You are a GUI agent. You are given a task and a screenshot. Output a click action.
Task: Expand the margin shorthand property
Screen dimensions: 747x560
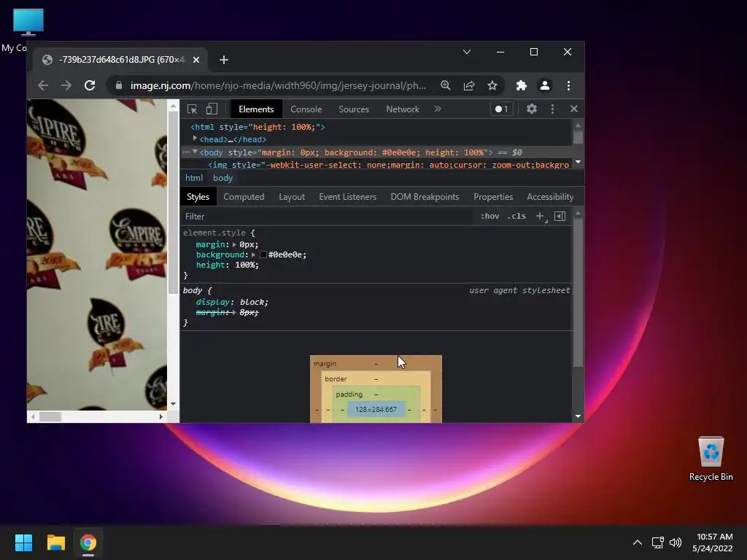(x=234, y=244)
